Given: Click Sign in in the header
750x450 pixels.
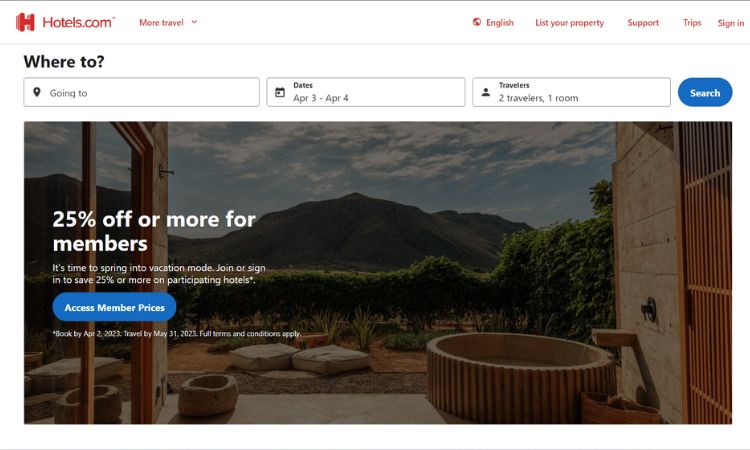Looking at the screenshot, I should click(730, 23).
